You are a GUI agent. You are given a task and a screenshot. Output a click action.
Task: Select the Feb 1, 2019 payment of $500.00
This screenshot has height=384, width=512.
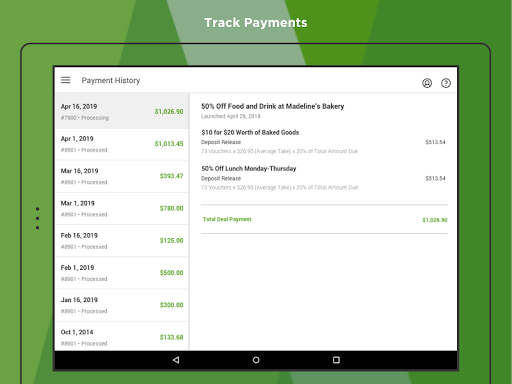[122, 273]
